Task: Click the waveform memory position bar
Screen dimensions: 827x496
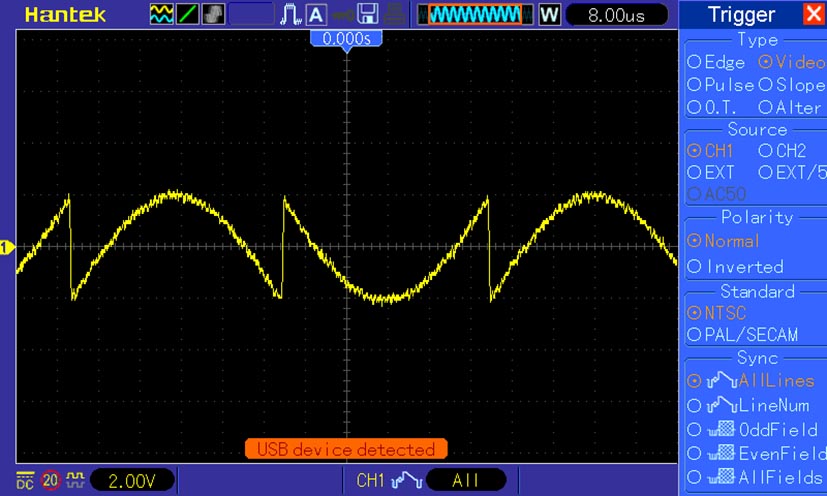Action: point(475,15)
